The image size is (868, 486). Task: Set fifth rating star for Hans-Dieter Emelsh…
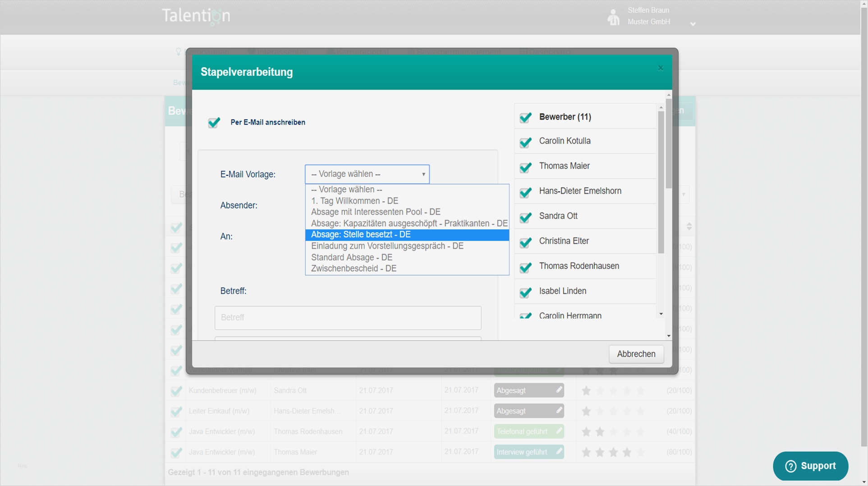pos(640,411)
